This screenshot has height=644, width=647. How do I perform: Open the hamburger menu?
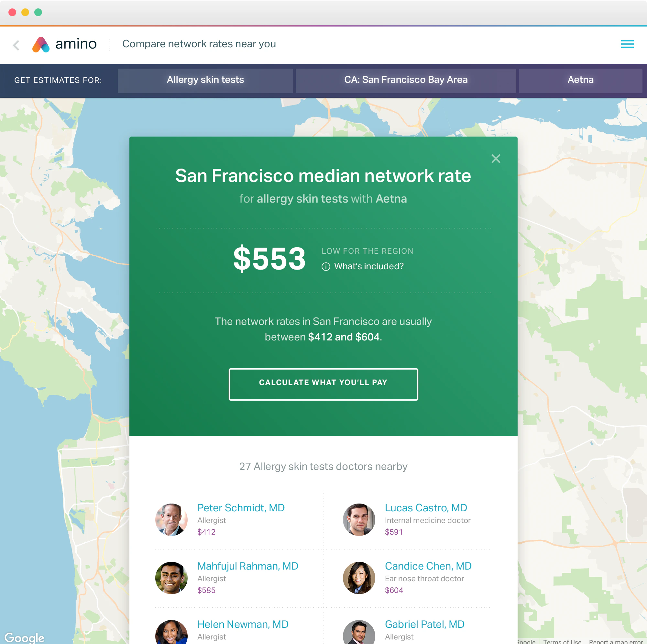click(627, 44)
